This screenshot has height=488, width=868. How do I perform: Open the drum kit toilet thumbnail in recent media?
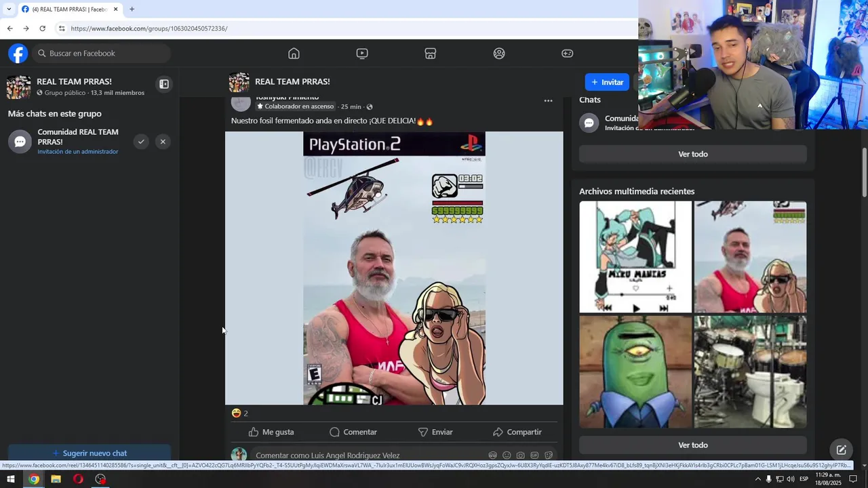750,371
